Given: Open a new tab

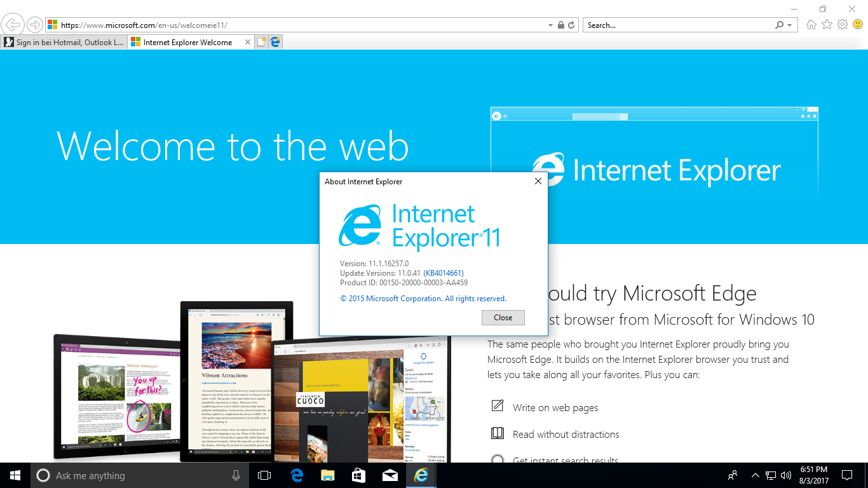Looking at the screenshot, I should point(262,43).
